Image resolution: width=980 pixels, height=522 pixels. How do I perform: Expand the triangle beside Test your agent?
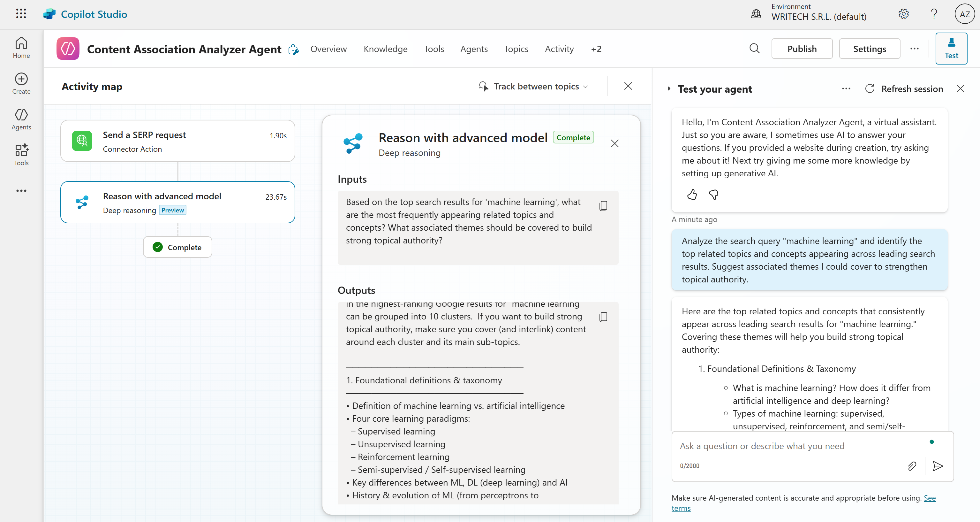(669, 89)
